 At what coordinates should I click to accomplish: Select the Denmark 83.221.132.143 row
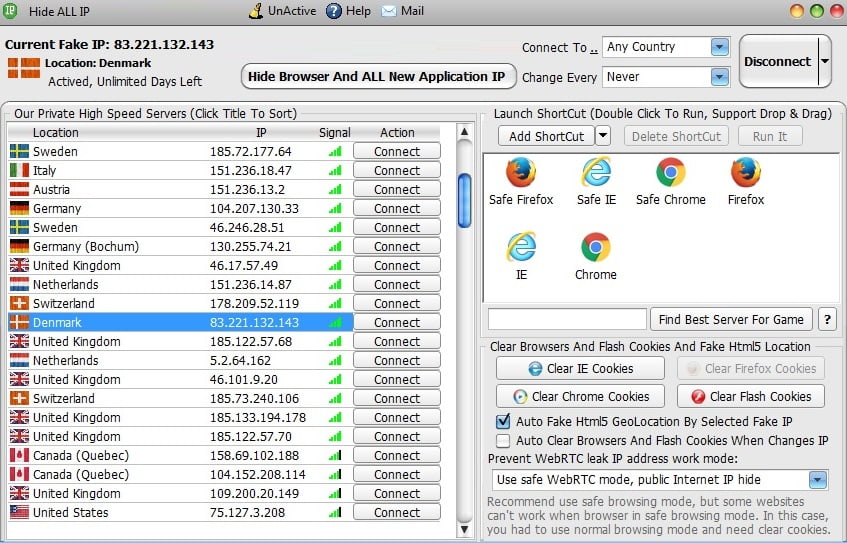[181, 323]
